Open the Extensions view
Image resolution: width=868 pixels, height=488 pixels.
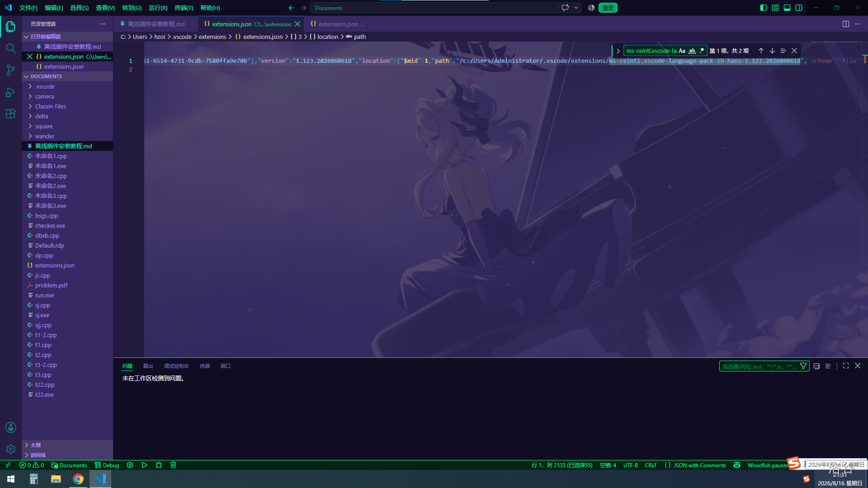pyautogui.click(x=11, y=114)
